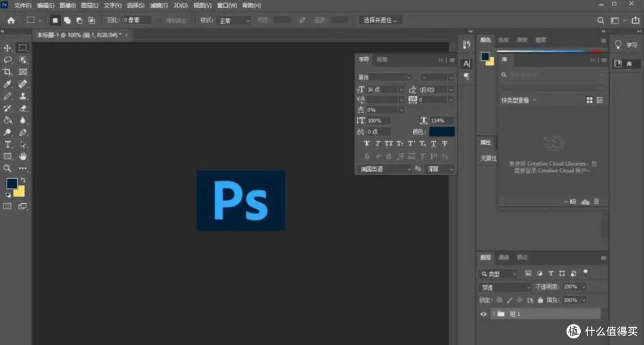The height and width of the screenshot is (345, 644).
Task: Select the Horizontal Type tool
Action: [7, 144]
